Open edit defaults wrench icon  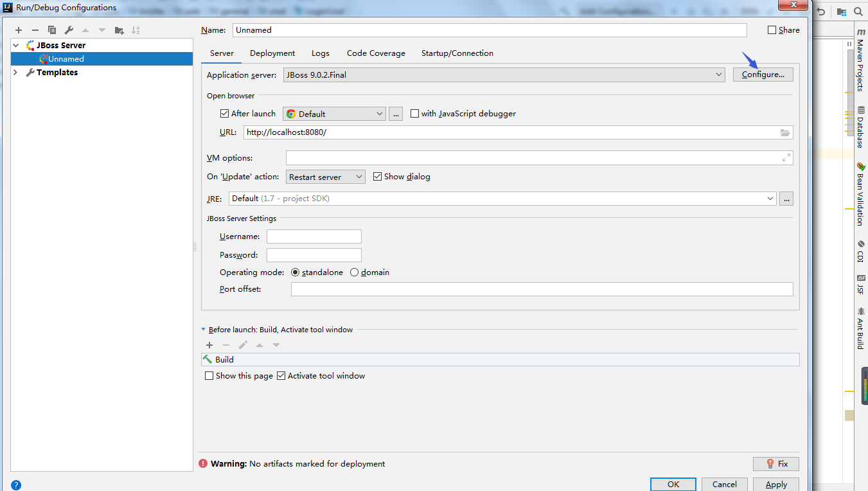point(69,30)
